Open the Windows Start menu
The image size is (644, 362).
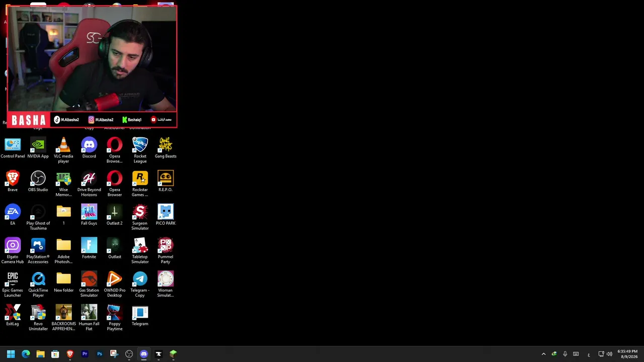(11, 354)
